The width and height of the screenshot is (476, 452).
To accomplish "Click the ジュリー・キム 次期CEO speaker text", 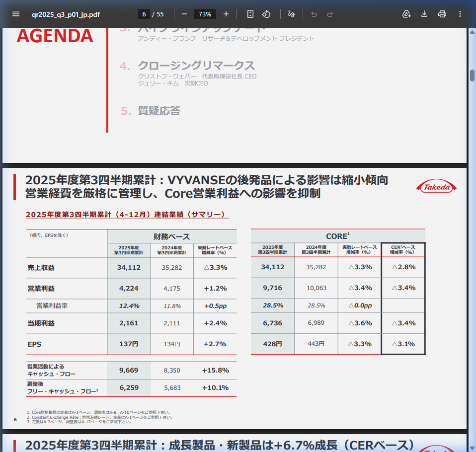I will pos(173,83).
